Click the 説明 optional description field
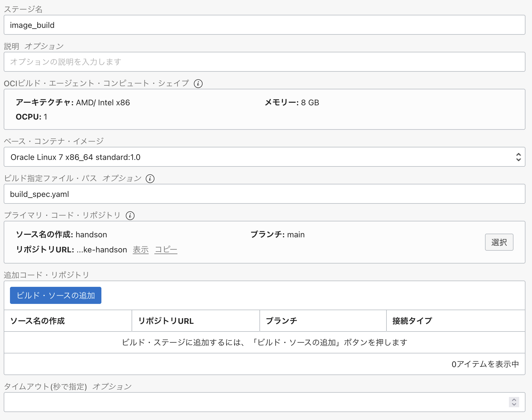 264,62
